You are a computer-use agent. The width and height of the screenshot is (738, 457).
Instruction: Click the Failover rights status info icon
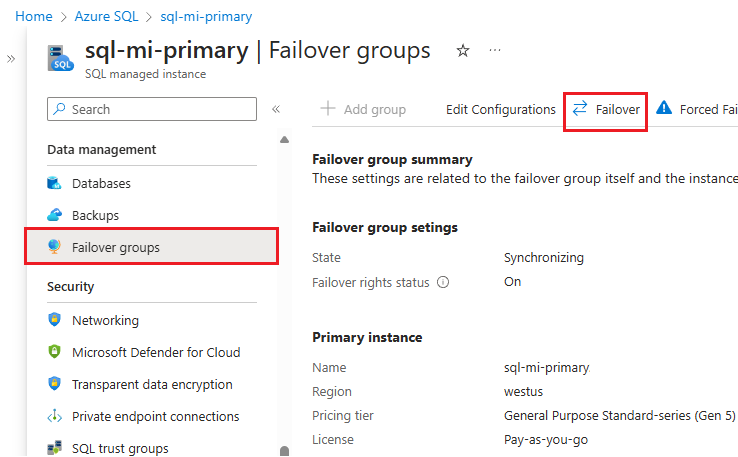coord(443,283)
